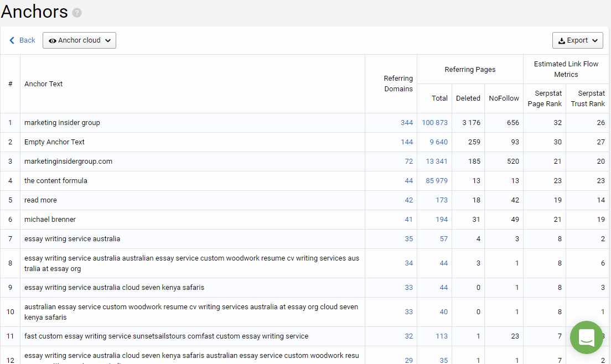Click the NoFollow column header
This screenshot has height=364, width=611.
pos(504,98)
